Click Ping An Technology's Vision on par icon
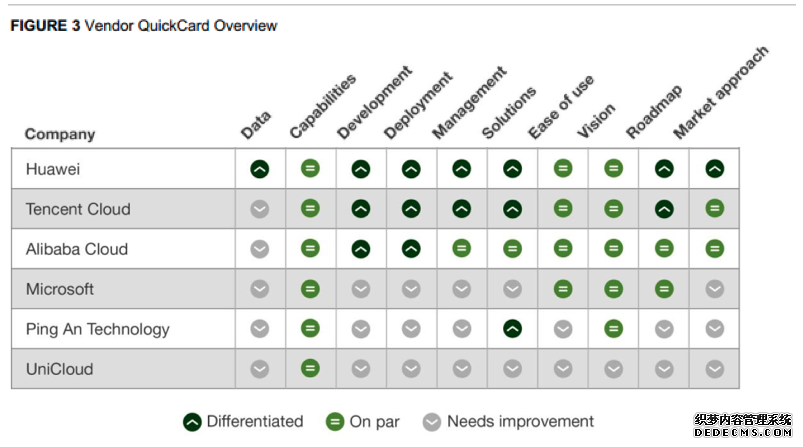803x447 pixels. point(614,328)
